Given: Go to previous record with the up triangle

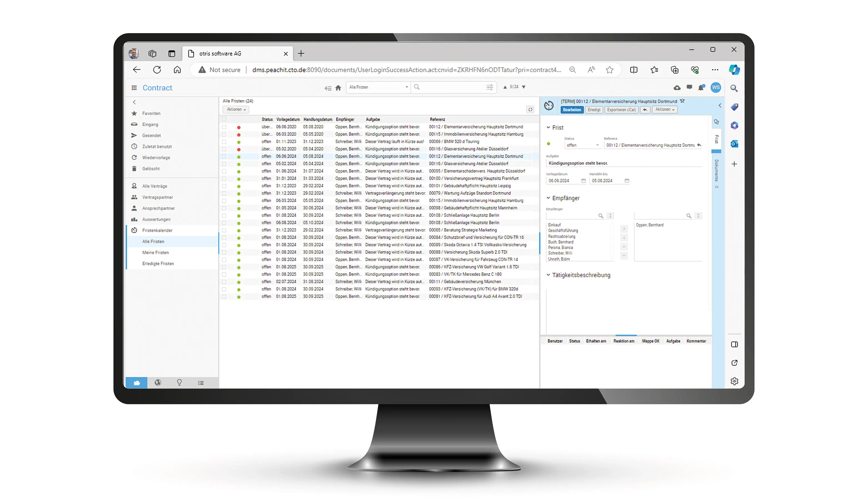Looking at the screenshot, I should click(505, 87).
